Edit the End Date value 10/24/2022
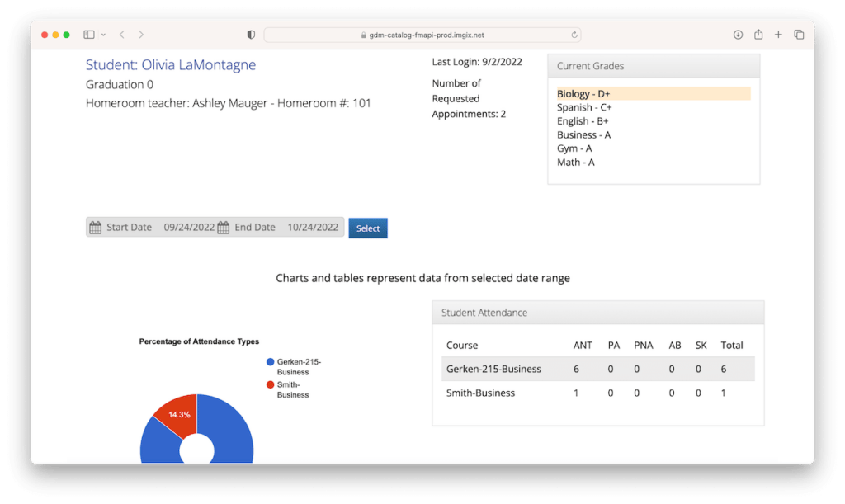 313,227
